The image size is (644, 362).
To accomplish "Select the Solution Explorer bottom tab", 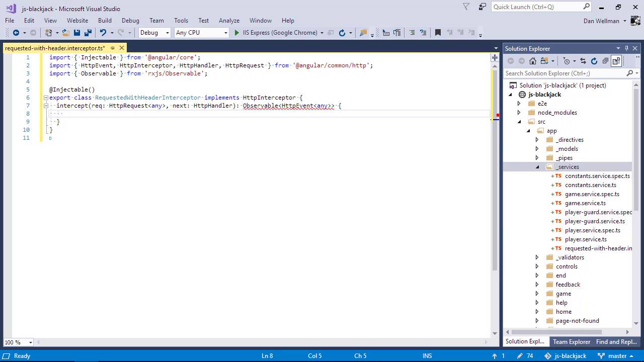I will pyautogui.click(x=525, y=341).
